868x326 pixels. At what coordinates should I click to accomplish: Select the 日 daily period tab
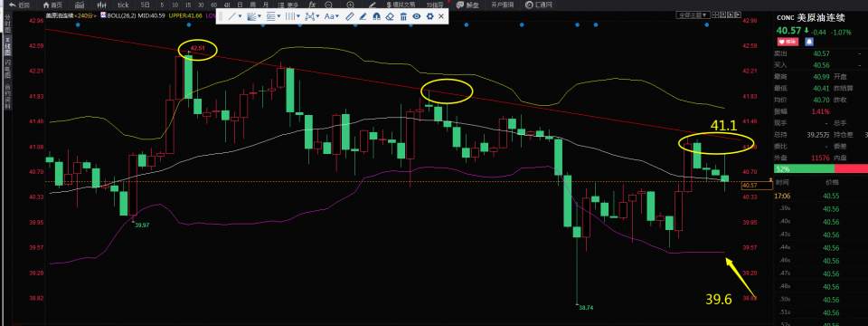240,5
